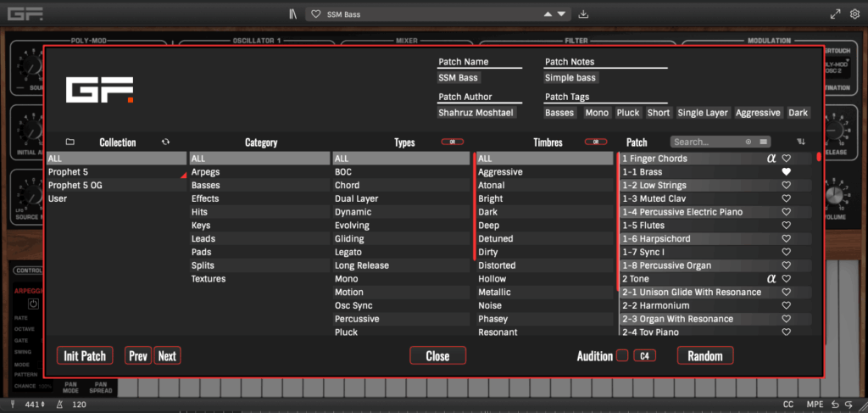Close the patch browser
Screen dimensions: 868x413
click(x=438, y=356)
